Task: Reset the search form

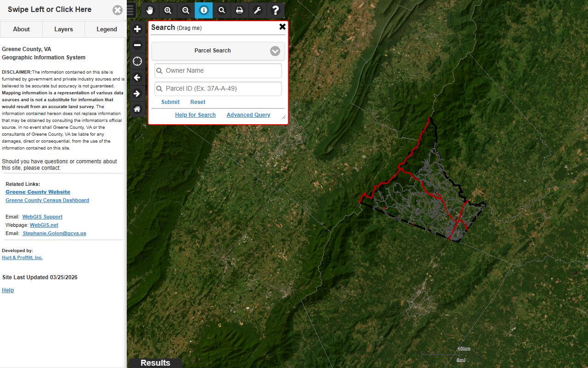Action: (198, 102)
